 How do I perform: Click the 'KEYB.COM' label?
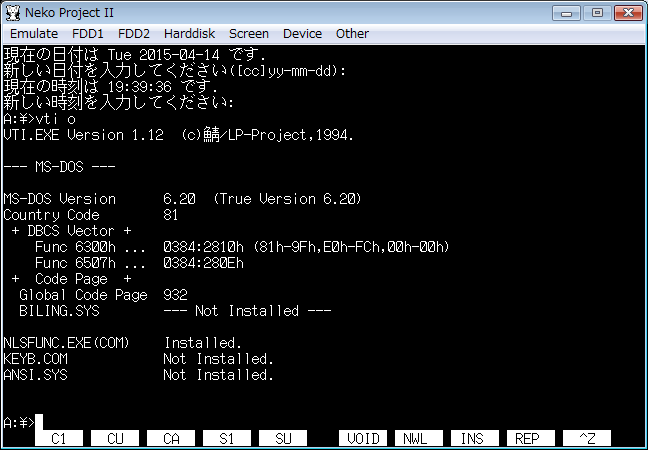click(36, 359)
